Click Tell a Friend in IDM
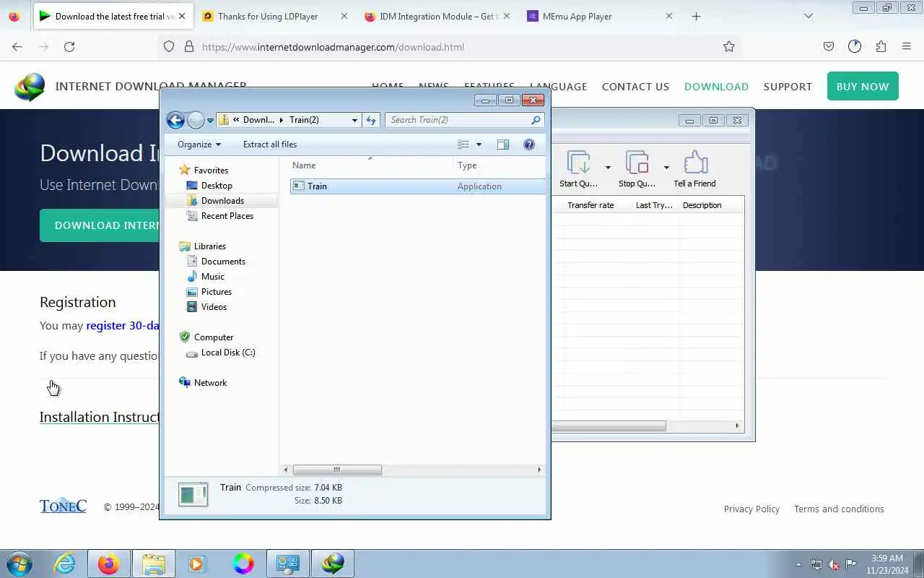Screen dimensions: 924x578 pyautogui.click(x=694, y=169)
